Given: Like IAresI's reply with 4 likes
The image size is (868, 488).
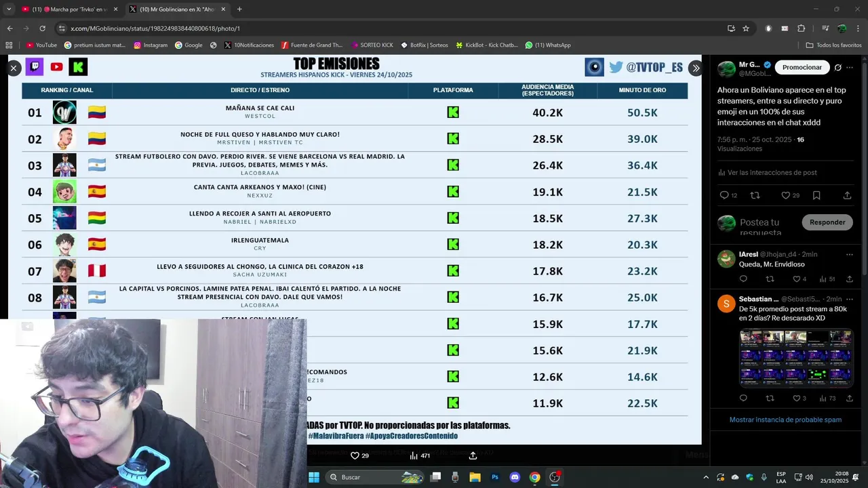Looking at the screenshot, I should [x=800, y=279].
